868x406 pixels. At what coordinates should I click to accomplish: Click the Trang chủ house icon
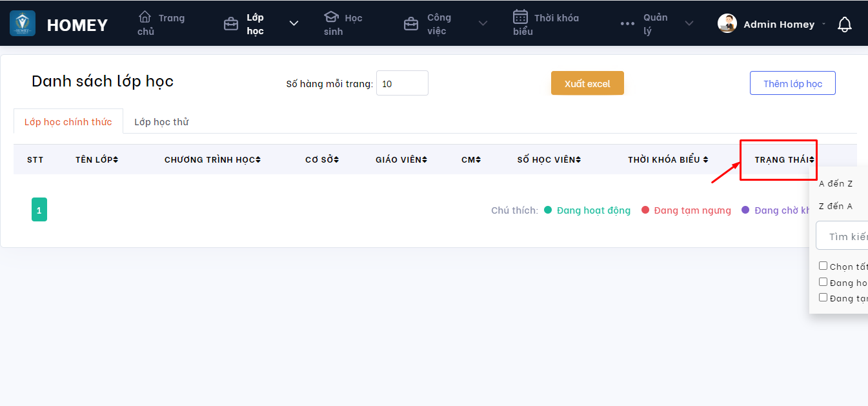[145, 17]
